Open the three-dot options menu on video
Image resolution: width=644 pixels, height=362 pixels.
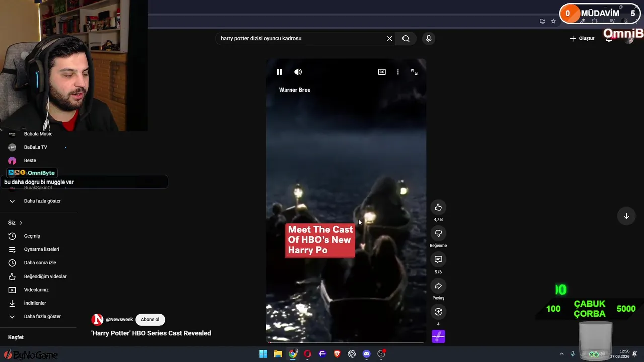click(x=398, y=72)
